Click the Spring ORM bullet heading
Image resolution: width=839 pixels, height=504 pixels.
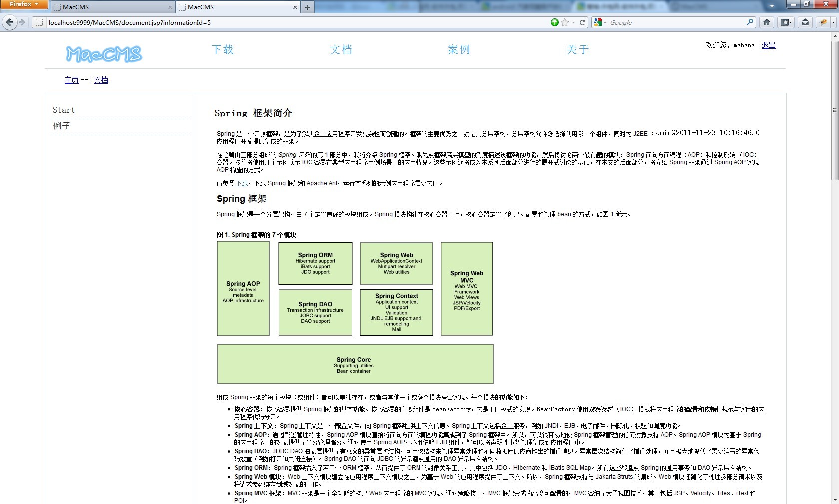252,468
